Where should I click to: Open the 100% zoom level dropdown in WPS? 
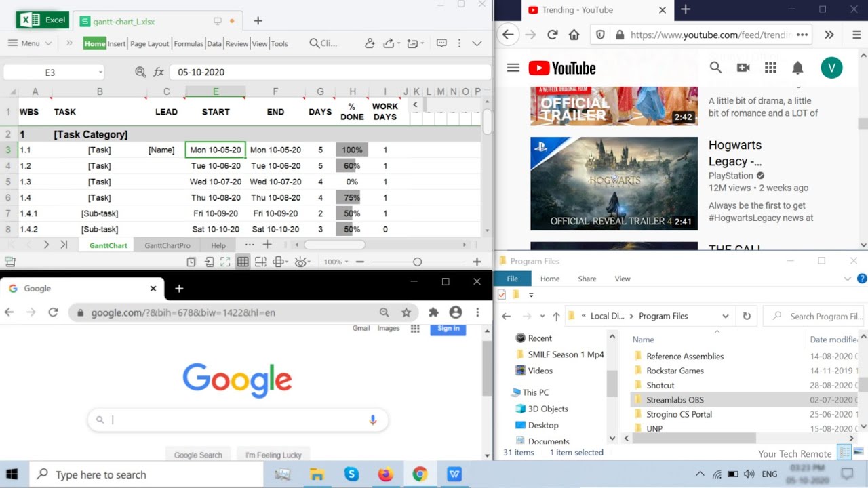[x=336, y=262]
